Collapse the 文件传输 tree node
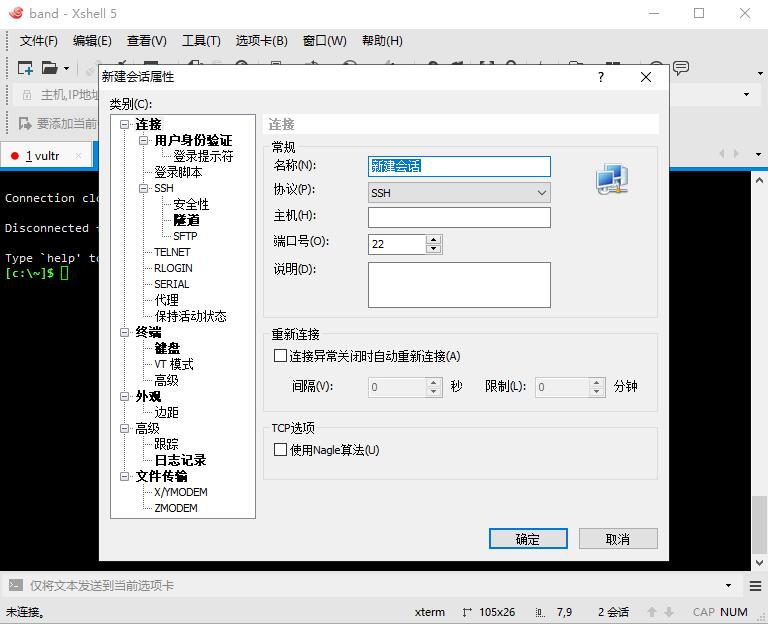768x624 pixels. (124, 476)
